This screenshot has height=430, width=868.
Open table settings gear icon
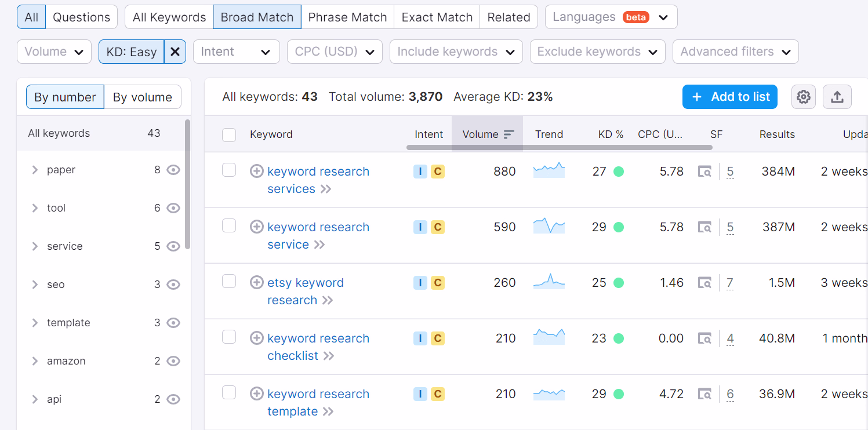803,97
